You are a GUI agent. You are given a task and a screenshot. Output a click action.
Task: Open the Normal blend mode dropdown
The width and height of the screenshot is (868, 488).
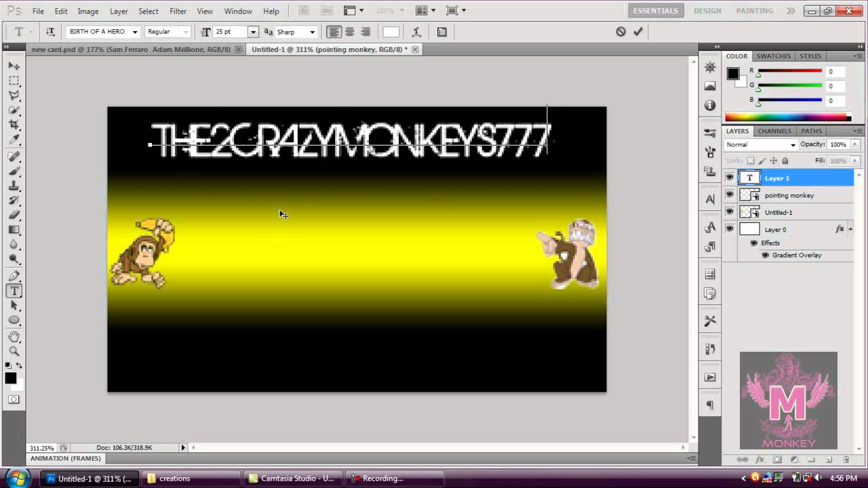tap(761, 144)
